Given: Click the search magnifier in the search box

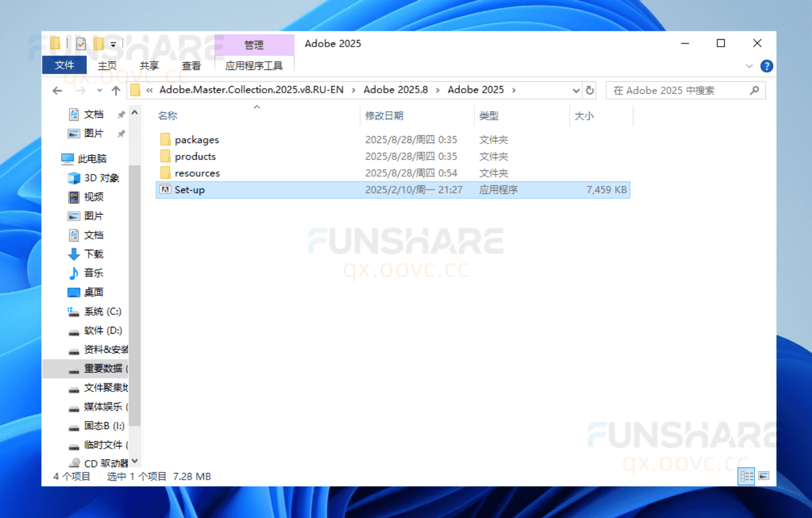Looking at the screenshot, I should [755, 90].
